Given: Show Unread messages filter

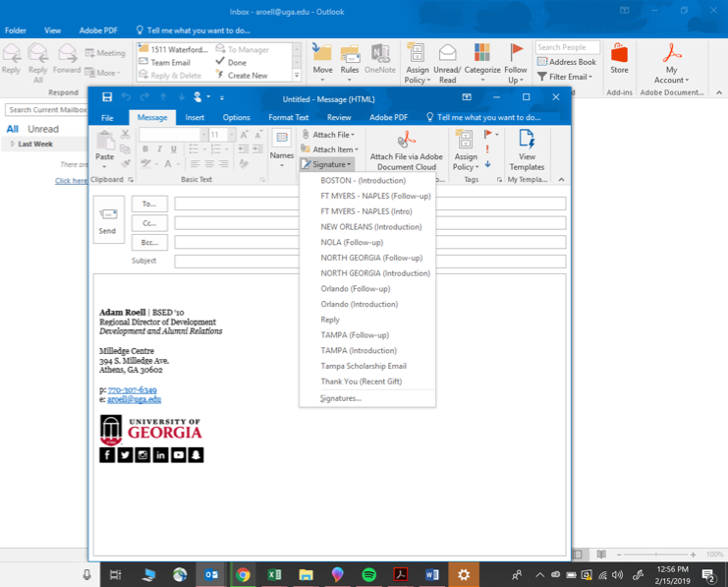Looking at the screenshot, I should 43,129.
